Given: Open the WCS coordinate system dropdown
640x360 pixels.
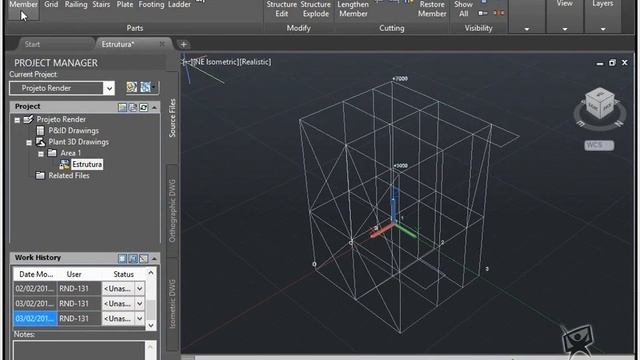Looking at the screenshot, I should (x=599, y=145).
